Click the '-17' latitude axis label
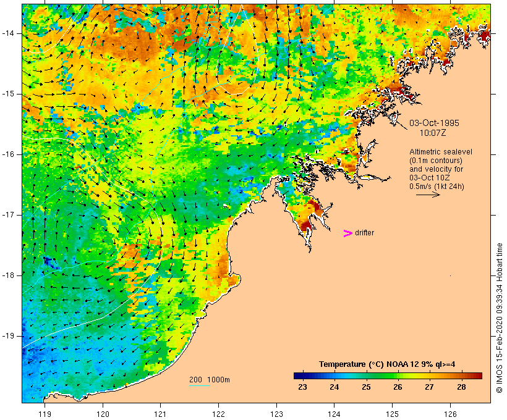Image resolution: width=507 pixels, height=420 pixels. [8, 215]
